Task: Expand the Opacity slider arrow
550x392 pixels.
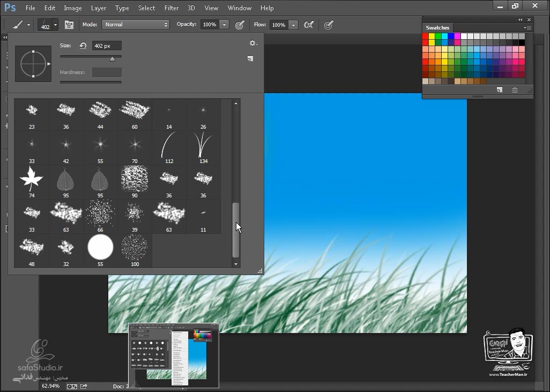Action: pos(224,25)
